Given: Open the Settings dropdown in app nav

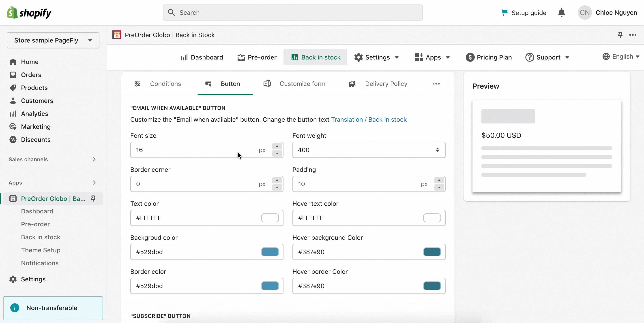Looking at the screenshot, I should click(376, 57).
